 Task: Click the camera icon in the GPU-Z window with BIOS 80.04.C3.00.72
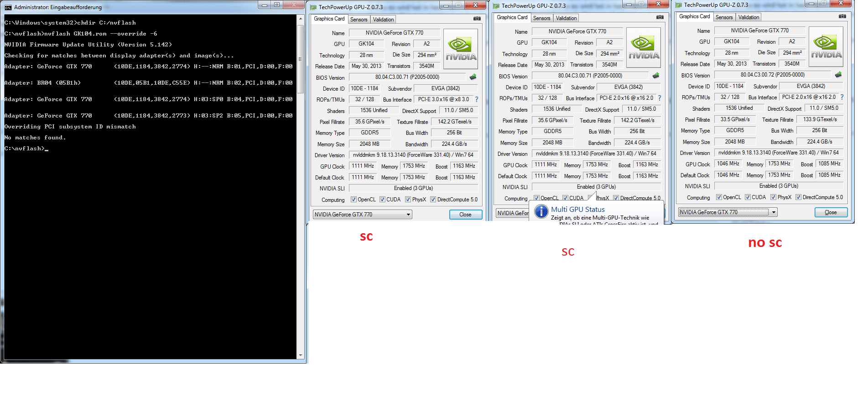coord(842,16)
